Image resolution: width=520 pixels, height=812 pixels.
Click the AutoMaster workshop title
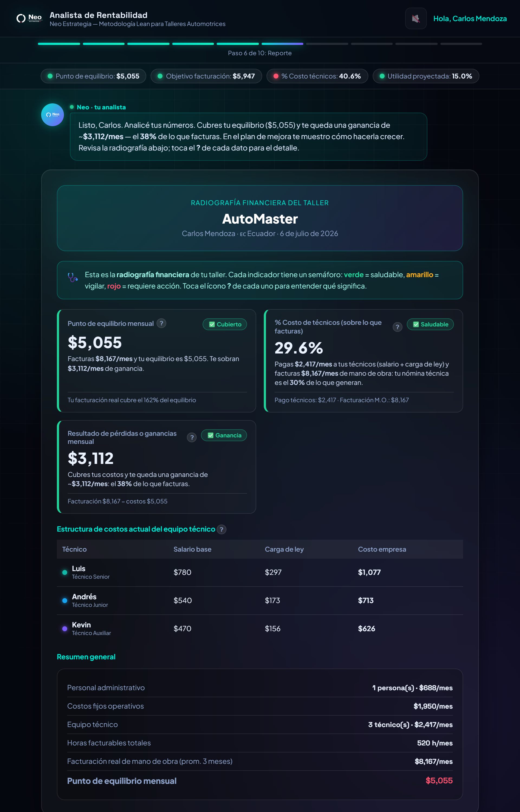coord(260,219)
